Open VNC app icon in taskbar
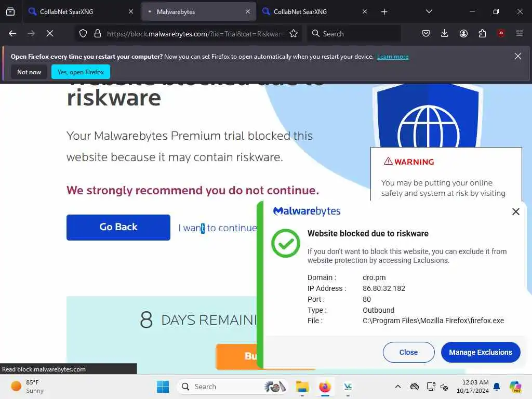This screenshot has width=532, height=399. click(x=348, y=387)
